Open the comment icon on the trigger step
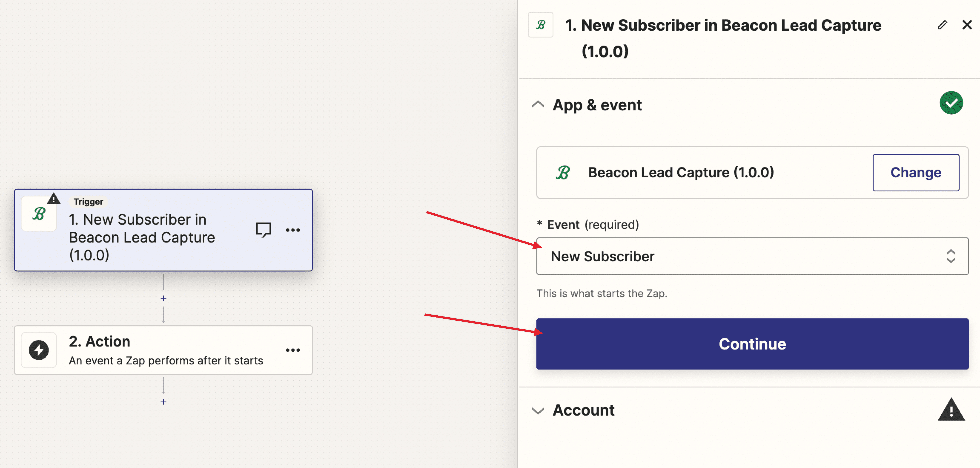Screen dimensions: 980x468 (x=263, y=230)
